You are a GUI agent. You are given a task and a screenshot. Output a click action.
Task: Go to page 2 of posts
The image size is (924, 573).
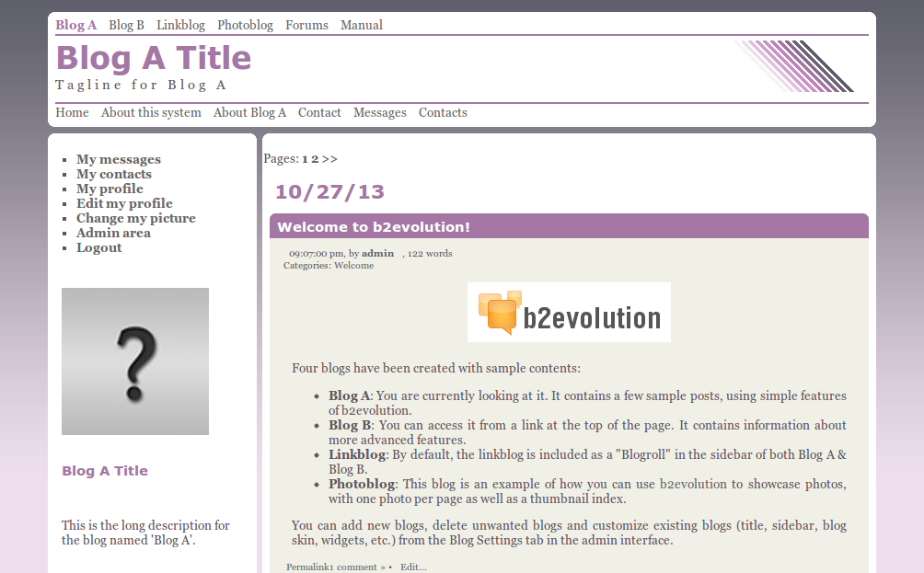point(316,159)
